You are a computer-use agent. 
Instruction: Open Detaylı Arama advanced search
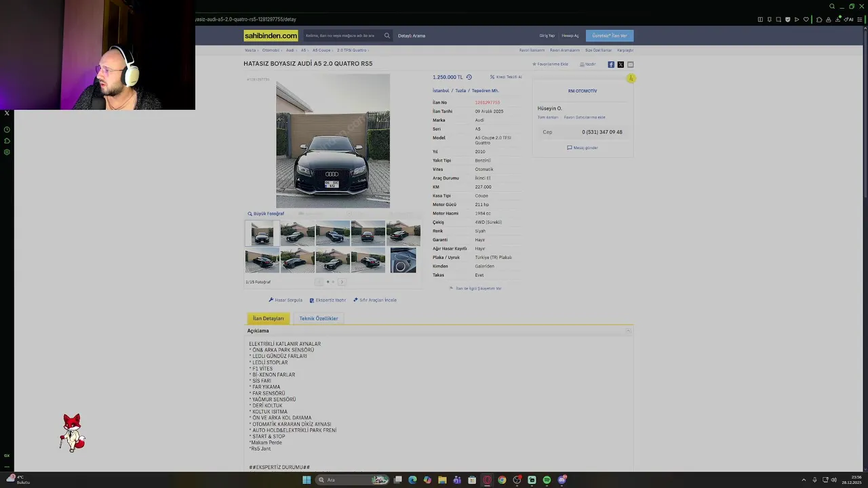tap(412, 35)
